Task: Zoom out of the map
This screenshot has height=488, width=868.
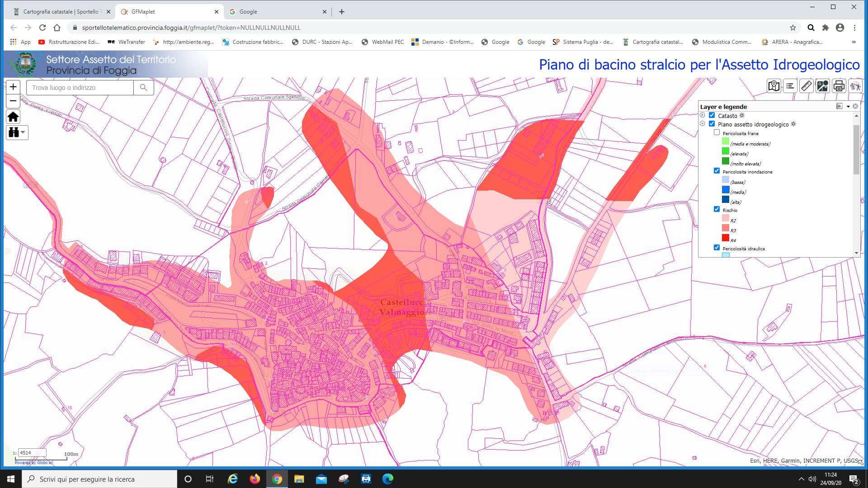Action: 13,101
